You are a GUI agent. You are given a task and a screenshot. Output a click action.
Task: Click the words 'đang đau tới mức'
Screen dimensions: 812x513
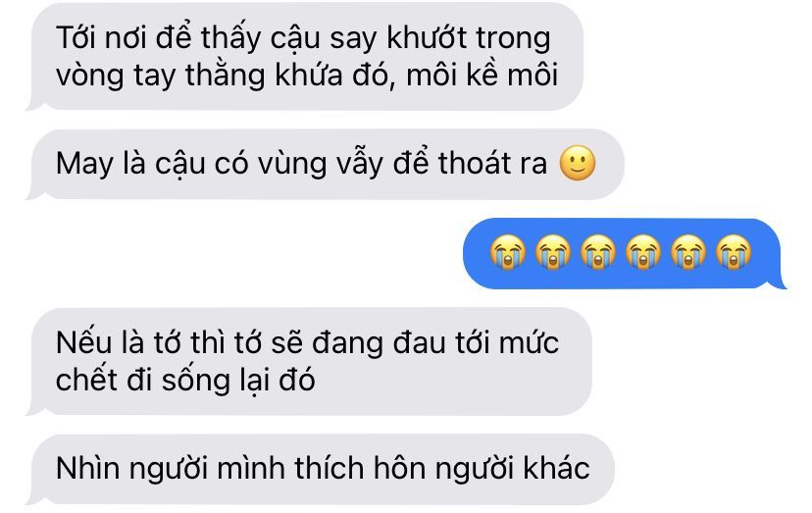point(435,343)
